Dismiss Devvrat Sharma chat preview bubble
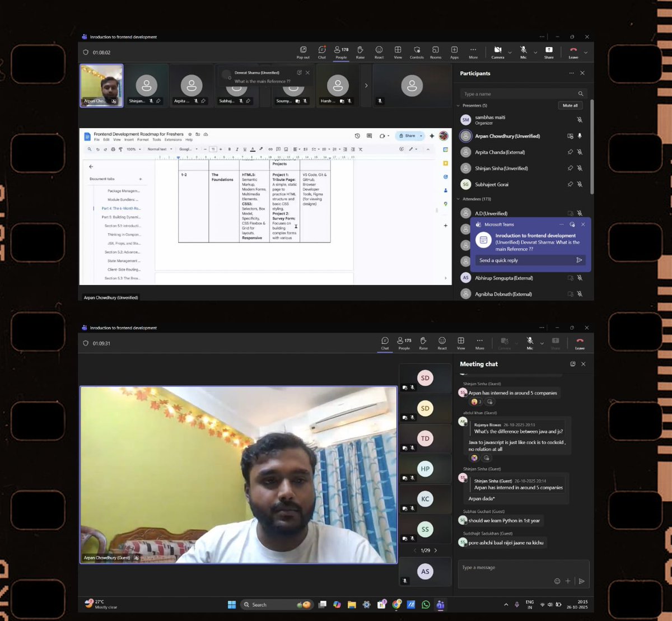The height and width of the screenshot is (621, 672). (307, 73)
